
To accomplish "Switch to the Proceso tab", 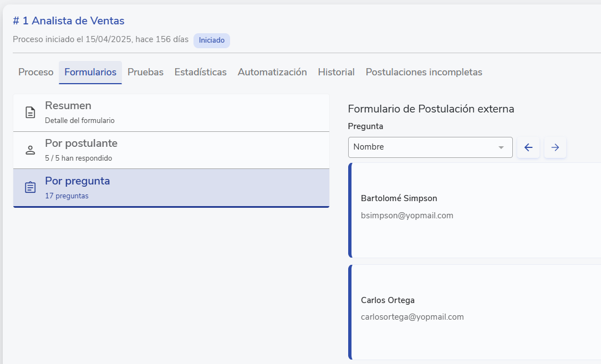I will [36, 72].
